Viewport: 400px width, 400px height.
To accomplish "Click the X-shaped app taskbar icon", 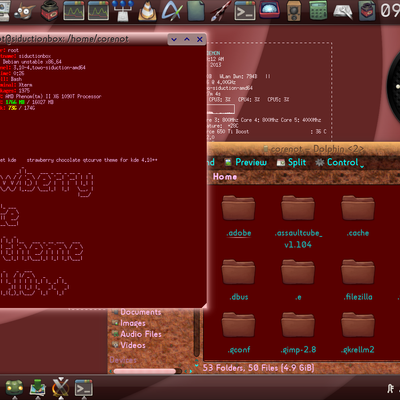I will click(60, 388).
